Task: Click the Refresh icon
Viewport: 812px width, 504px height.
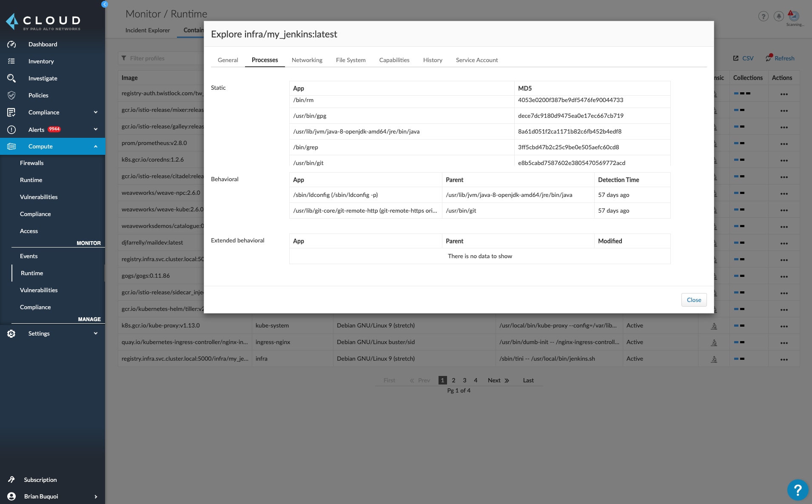Action: (769, 58)
